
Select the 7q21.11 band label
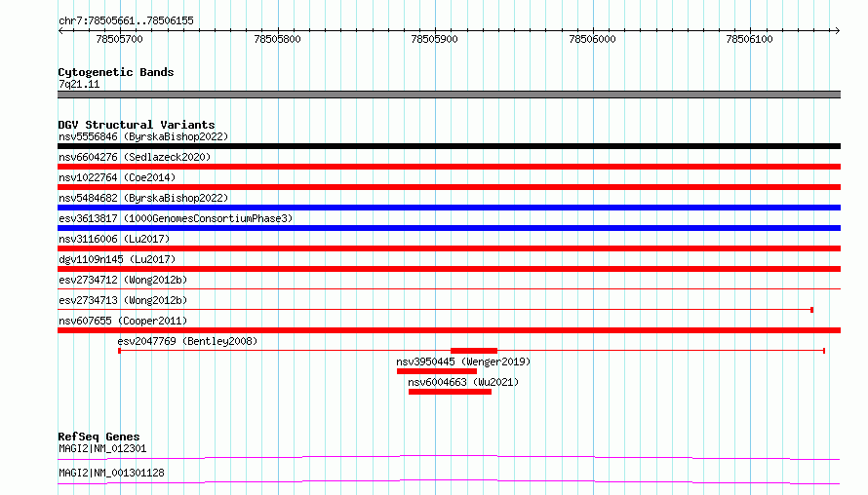tap(79, 84)
